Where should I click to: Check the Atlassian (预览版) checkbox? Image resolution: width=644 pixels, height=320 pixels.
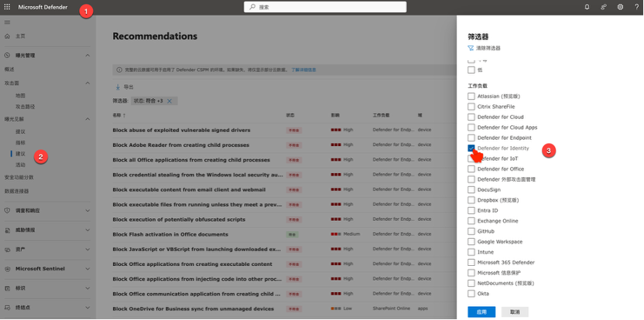471,96
